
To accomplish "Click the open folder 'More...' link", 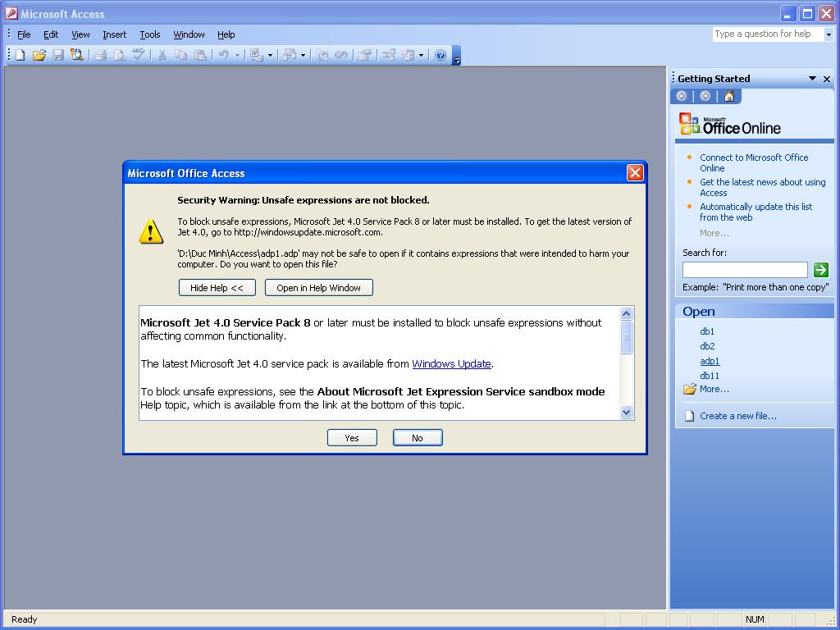I will [714, 390].
